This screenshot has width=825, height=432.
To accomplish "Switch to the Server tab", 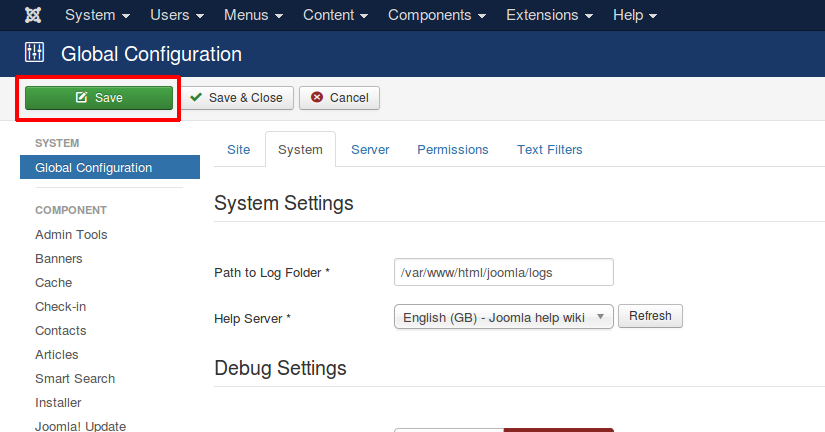I will coord(370,150).
